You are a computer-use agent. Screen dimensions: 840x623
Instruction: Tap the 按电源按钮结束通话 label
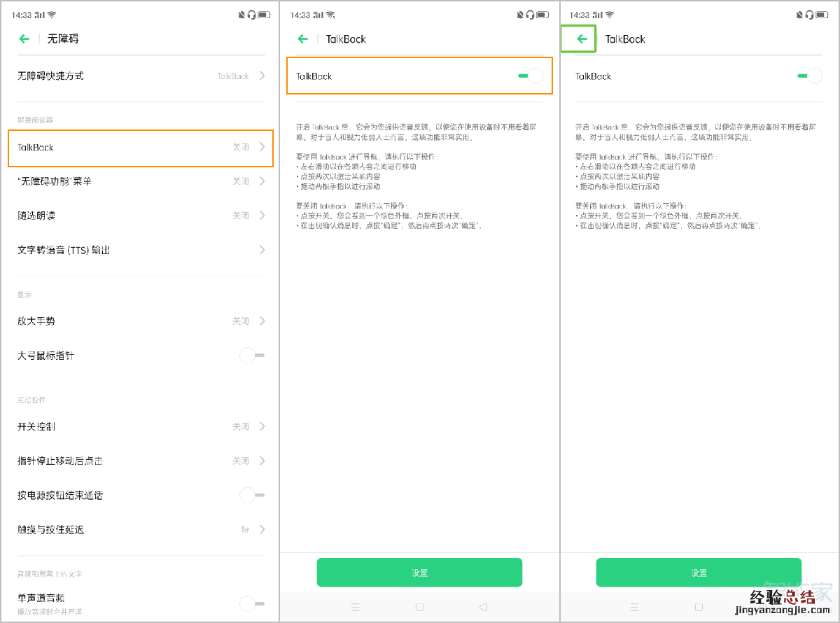pos(60,495)
